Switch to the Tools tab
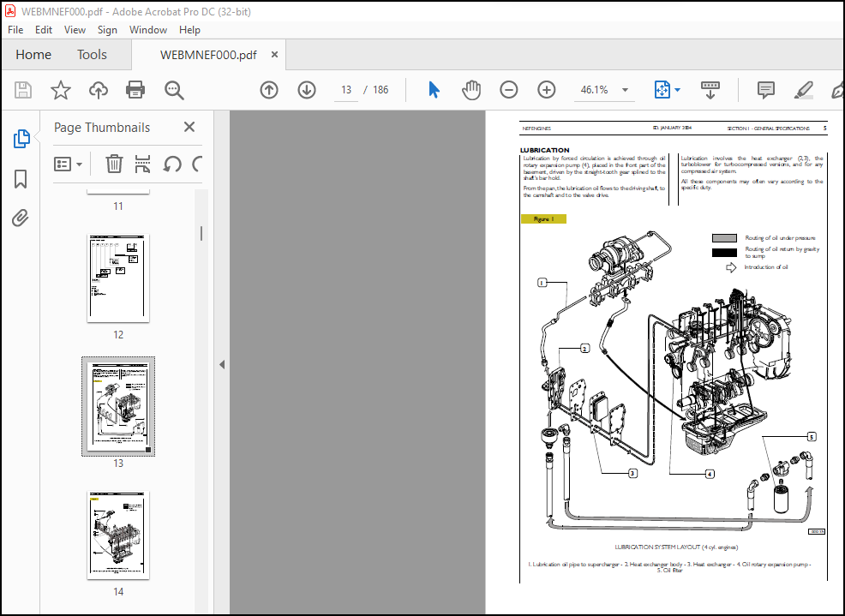The width and height of the screenshot is (845, 616). 92,55
